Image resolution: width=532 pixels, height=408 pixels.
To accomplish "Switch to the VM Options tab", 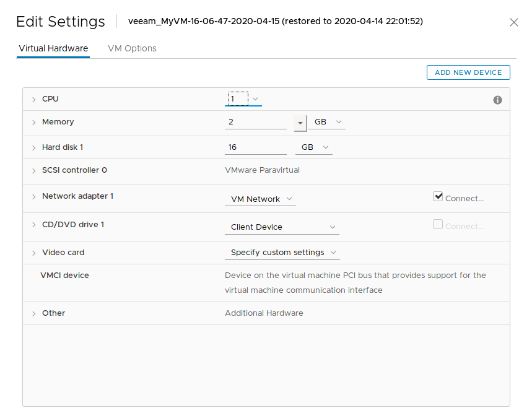I will pos(132,48).
